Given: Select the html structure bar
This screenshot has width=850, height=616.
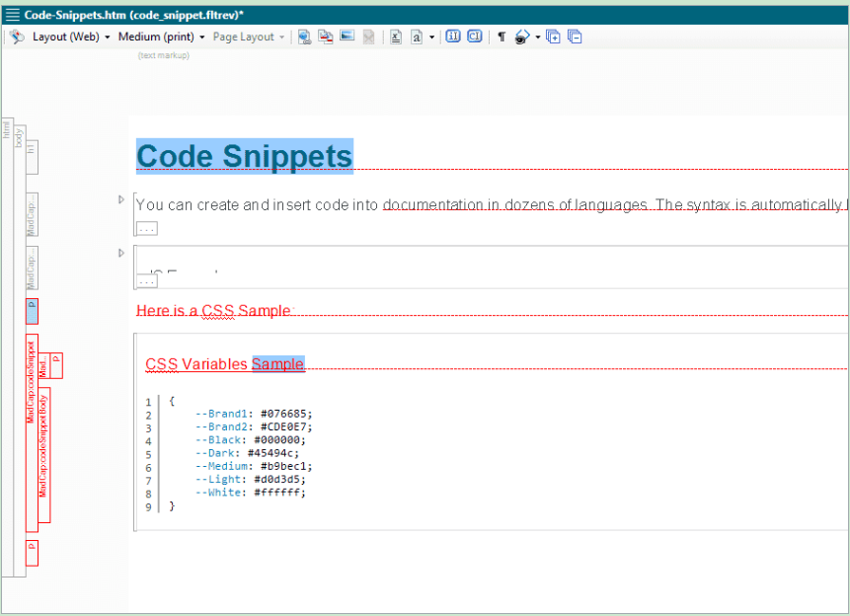Looking at the screenshot, I should click(x=7, y=347).
